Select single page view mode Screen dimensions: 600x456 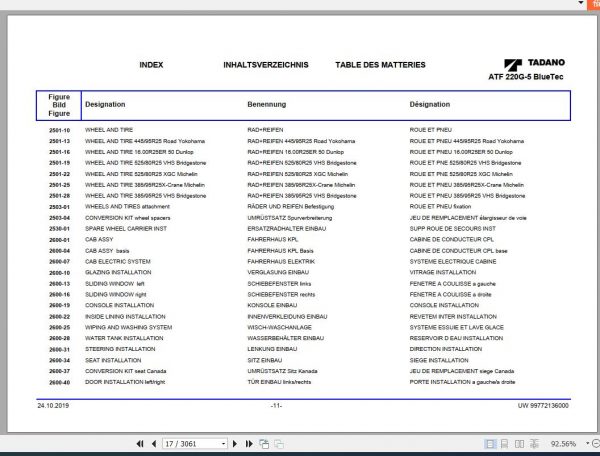coord(489,444)
